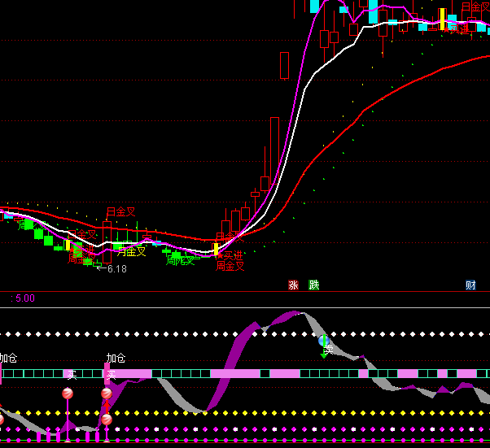Click the 5.00 indicator value label
This screenshot has width=490, height=448.
[x=23, y=298]
